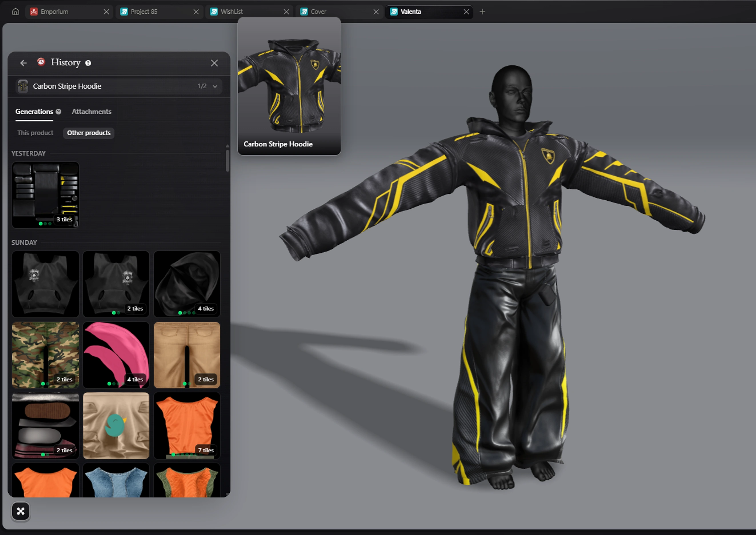
Task: Open the tan pants 2 tiles thumbnail
Action: [187, 355]
